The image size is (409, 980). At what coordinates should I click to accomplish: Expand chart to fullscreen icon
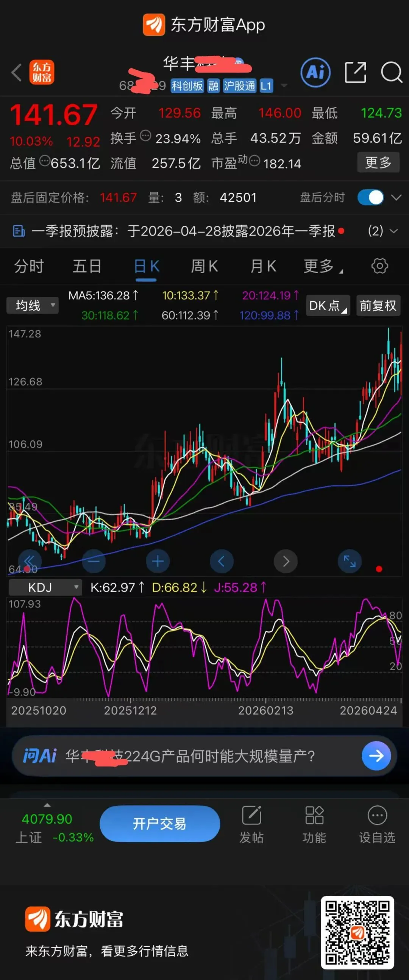click(x=349, y=561)
